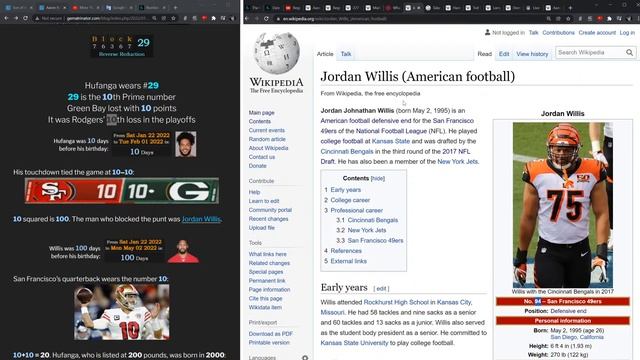The width and height of the screenshot is (640, 360).
Task: Jump to Professional career in Contents
Action: coord(356,210)
